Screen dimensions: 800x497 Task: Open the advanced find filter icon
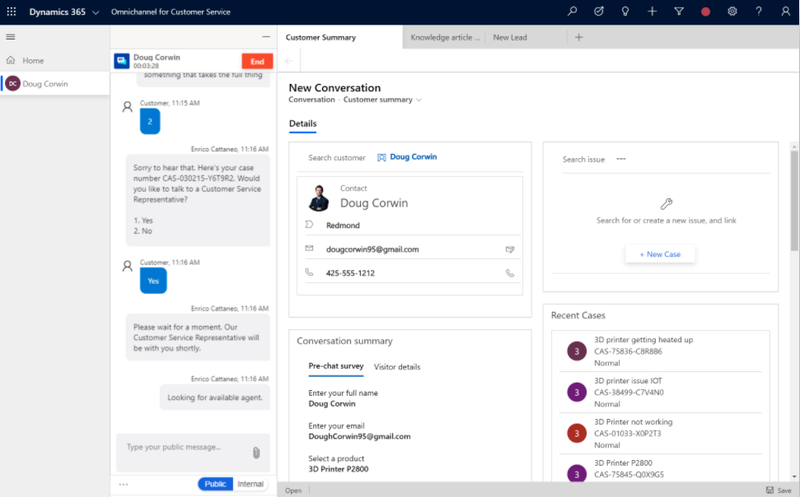point(679,11)
